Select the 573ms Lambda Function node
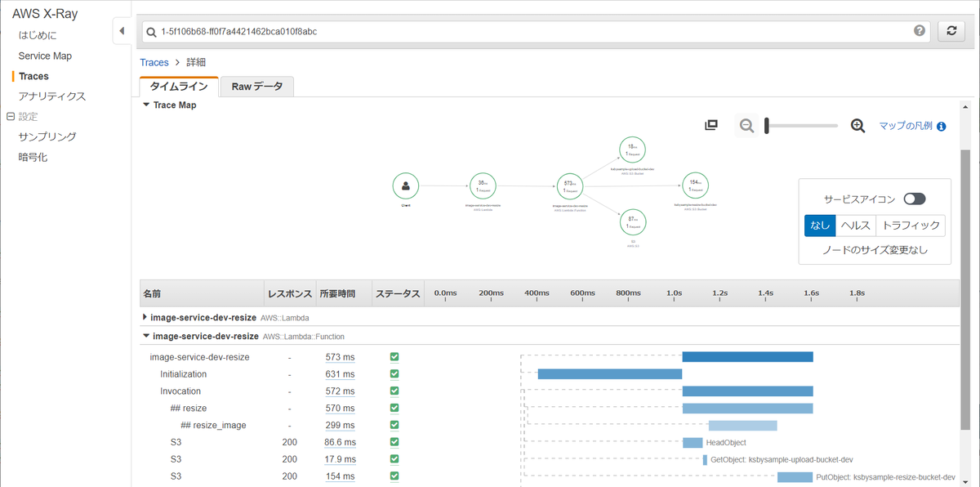This screenshot has width=980, height=487. [569, 186]
